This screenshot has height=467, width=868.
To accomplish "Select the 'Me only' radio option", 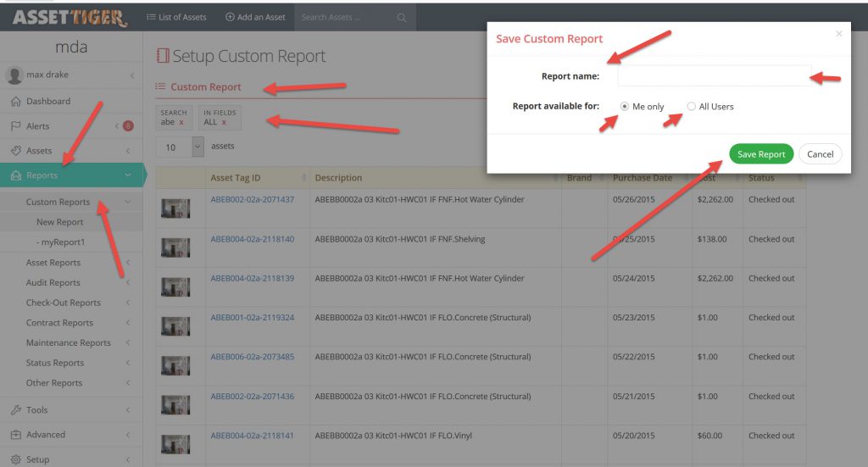I will [x=625, y=107].
